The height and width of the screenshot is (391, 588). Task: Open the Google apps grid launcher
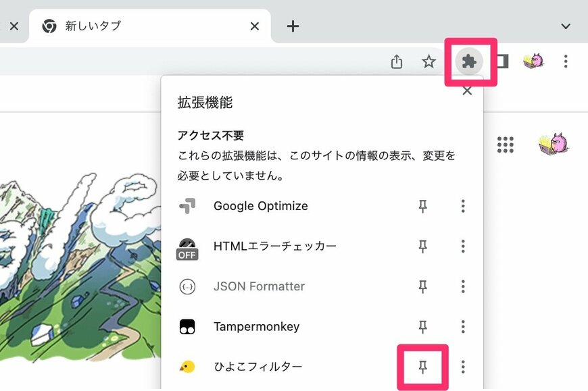click(505, 145)
